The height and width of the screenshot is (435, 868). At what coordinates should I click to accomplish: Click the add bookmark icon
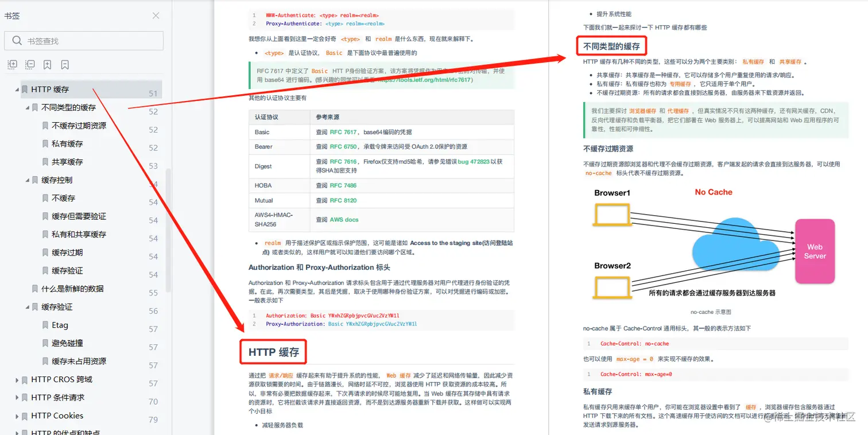pyautogui.click(x=48, y=65)
